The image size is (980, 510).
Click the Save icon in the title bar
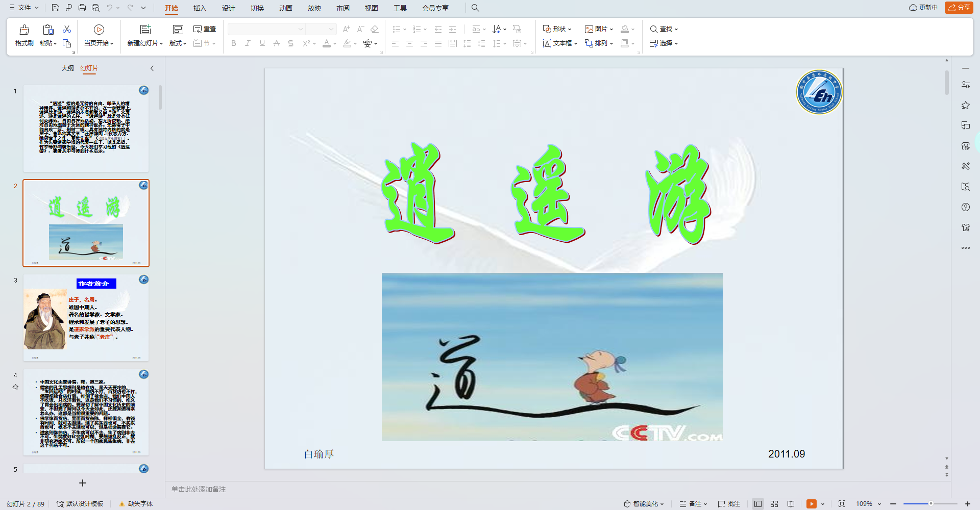point(56,8)
